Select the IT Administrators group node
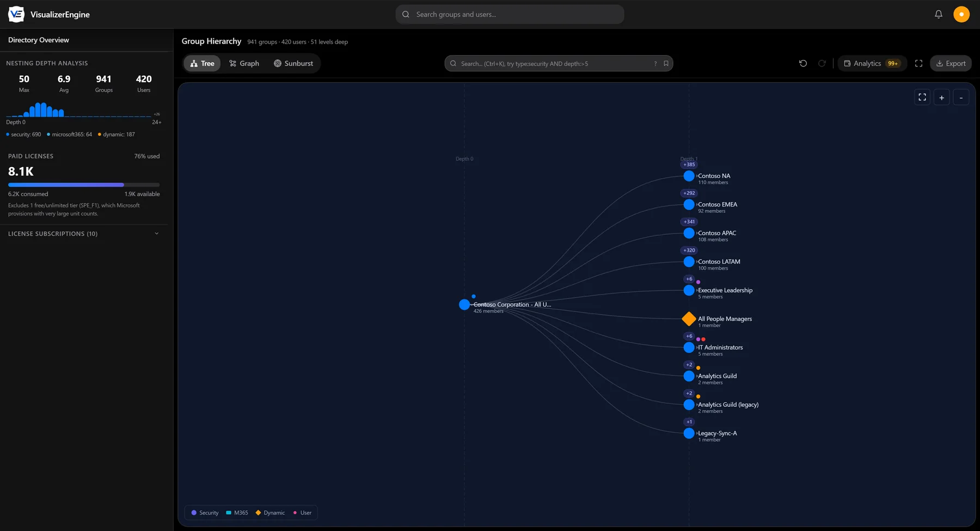The height and width of the screenshot is (531, 980). coord(689,347)
